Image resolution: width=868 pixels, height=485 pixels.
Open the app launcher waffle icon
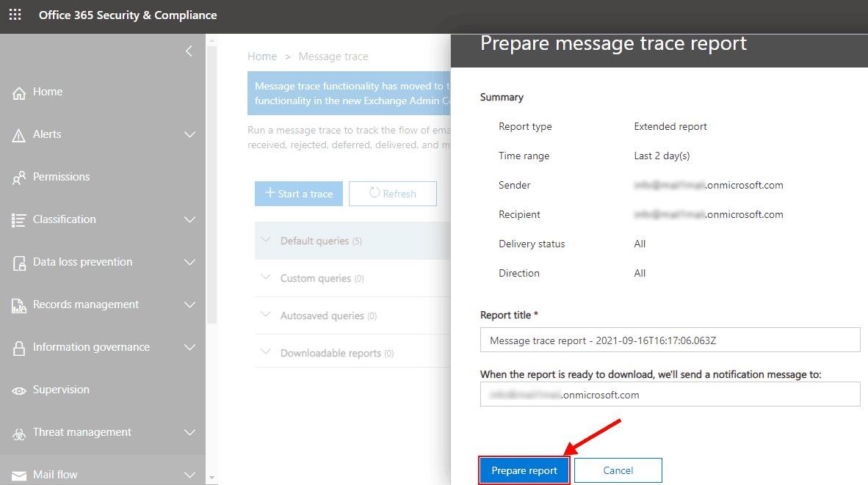[x=15, y=15]
